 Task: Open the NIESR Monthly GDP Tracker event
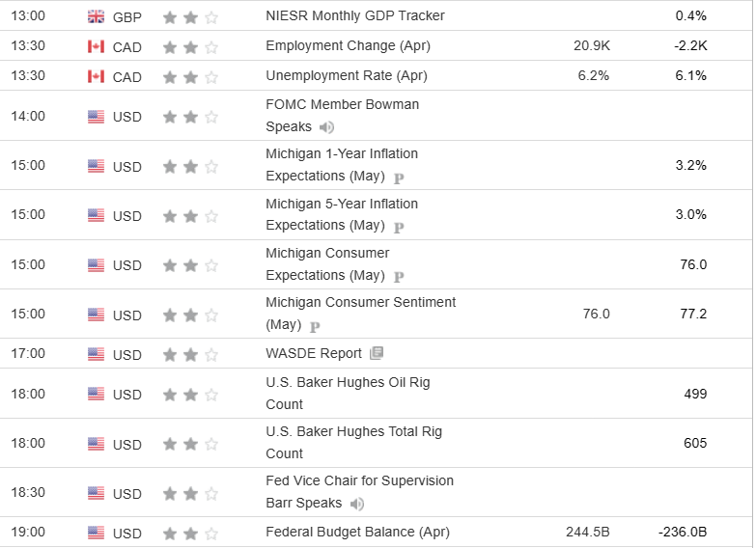[x=354, y=16]
